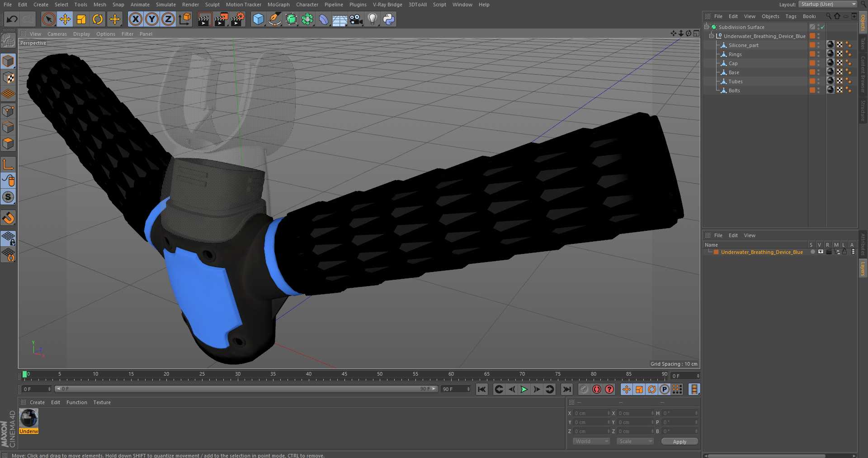Go to end of animation
The image size is (868, 458).
[x=566, y=389]
